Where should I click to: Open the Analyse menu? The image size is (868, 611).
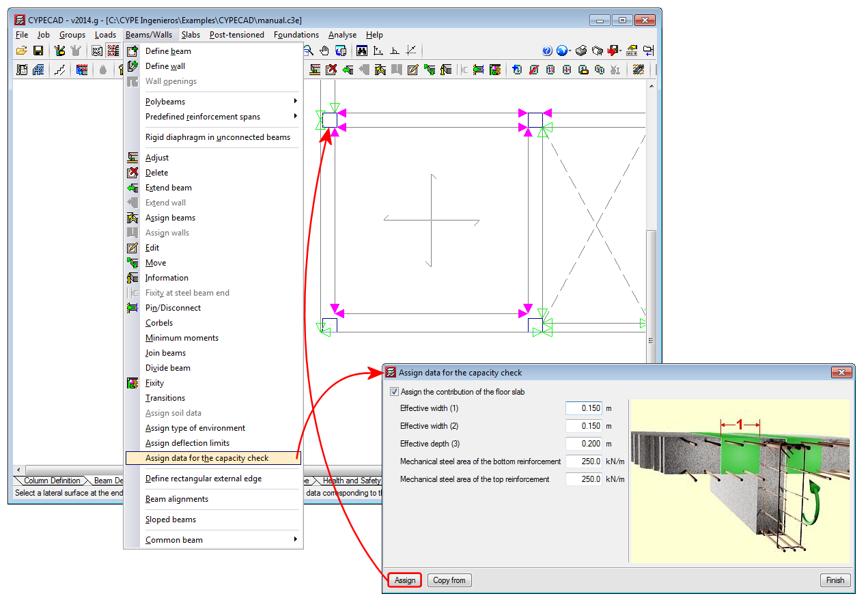342,35
